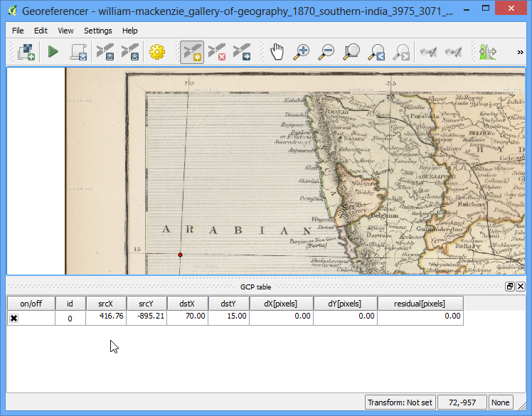Click the Zoom to Layer icon
Image resolution: width=532 pixels, height=416 pixels.
(x=351, y=52)
